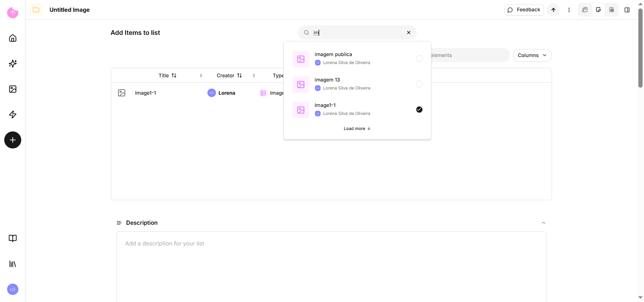This screenshot has height=302, width=644.
Task: Click the lightning bolt sidebar icon
Action: tap(13, 114)
